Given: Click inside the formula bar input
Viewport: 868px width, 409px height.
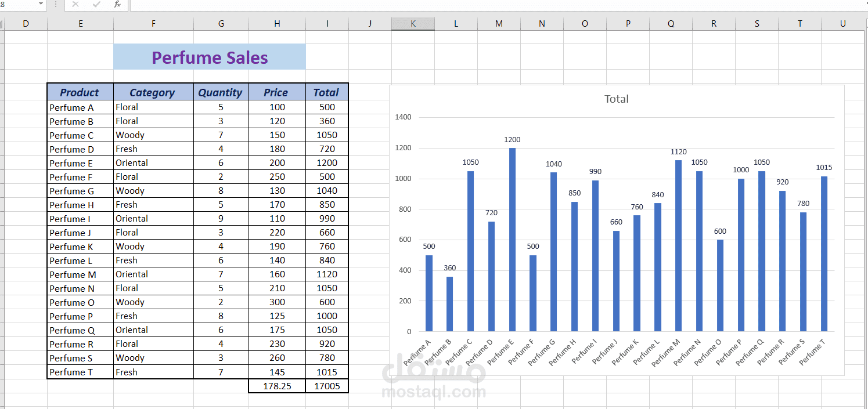Looking at the screenshot, I should pos(499,5).
